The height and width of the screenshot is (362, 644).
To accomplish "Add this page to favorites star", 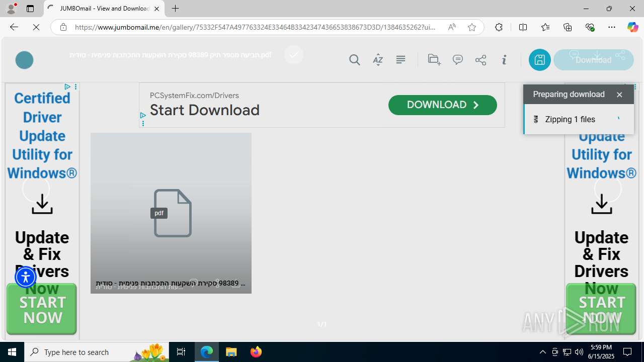I will coord(471,27).
